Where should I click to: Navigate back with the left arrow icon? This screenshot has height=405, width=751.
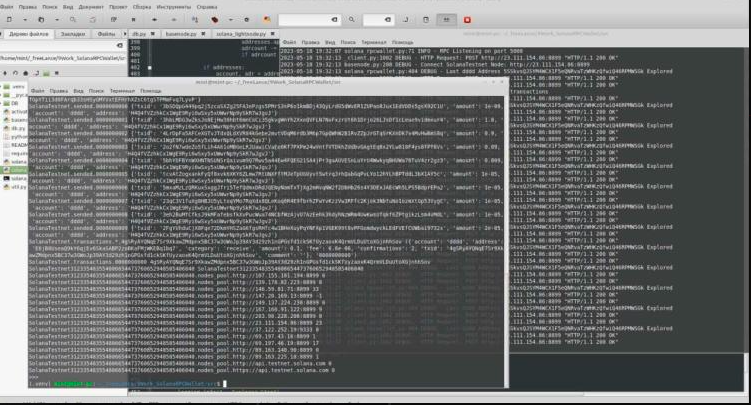154,20
